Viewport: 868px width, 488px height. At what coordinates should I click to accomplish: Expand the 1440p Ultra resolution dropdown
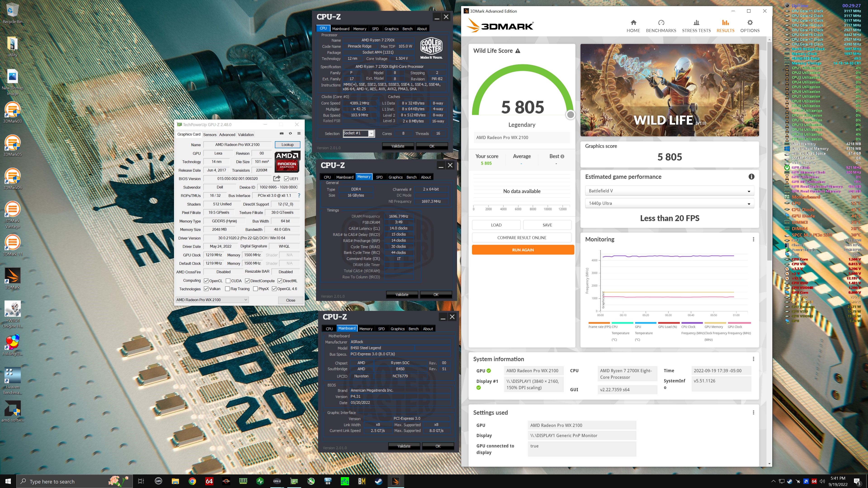670,203
